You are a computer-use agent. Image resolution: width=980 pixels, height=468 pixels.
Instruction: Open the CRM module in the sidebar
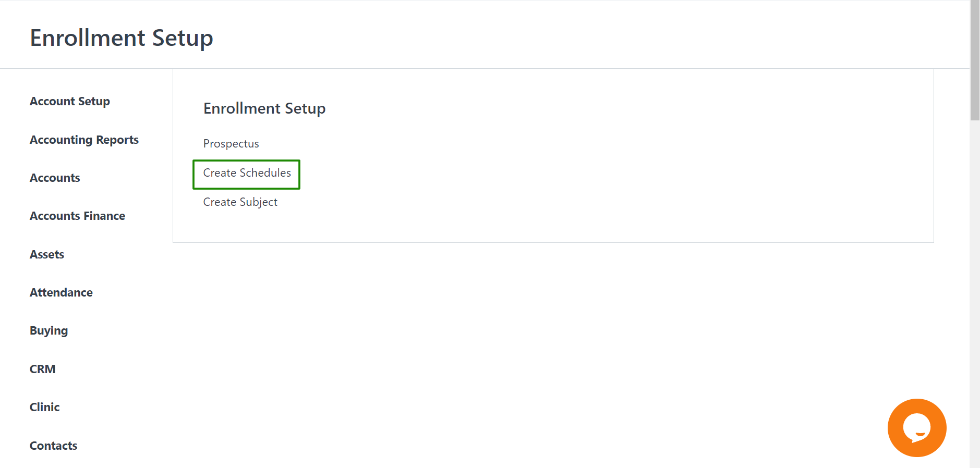[42, 369]
